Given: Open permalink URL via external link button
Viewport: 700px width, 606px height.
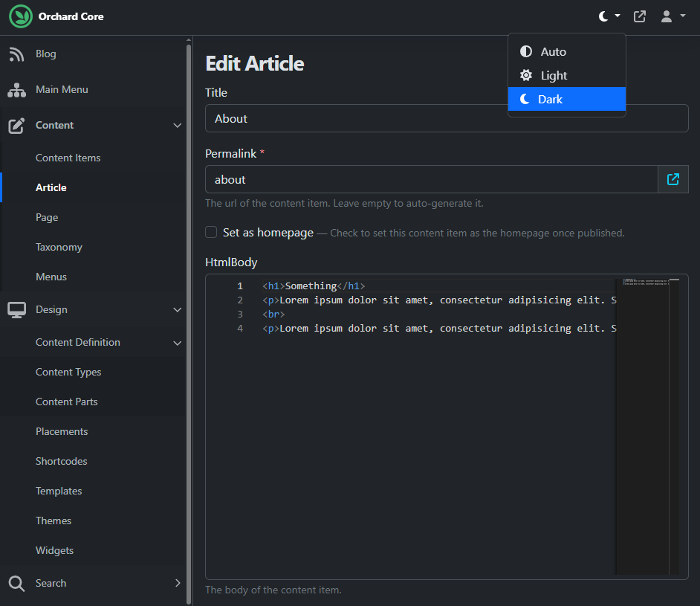Looking at the screenshot, I should pyautogui.click(x=673, y=179).
